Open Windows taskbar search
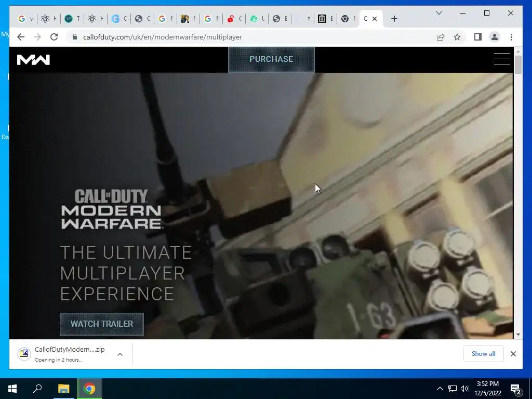The height and width of the screenshot is (399, 532). (37, 389)
